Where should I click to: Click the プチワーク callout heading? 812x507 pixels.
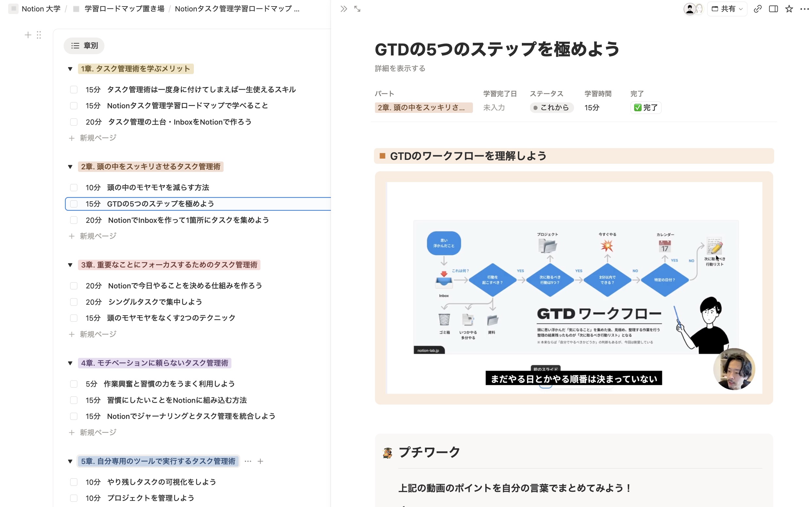click(x=429, y=452)
